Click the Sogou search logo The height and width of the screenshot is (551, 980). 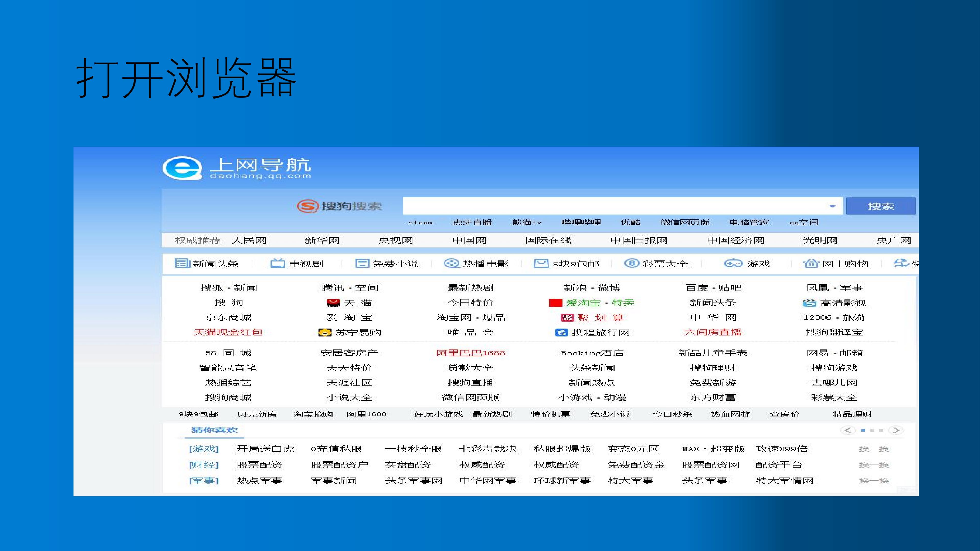pyautogui.click(x=339, y=206)
